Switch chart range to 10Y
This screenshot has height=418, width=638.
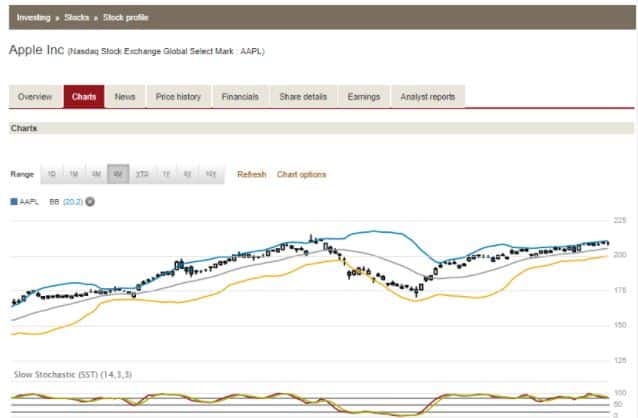tap(211, 174)
